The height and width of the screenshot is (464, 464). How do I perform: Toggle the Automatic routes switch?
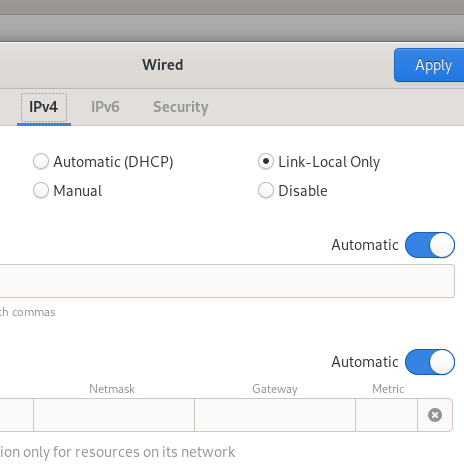tap(430, 362)
